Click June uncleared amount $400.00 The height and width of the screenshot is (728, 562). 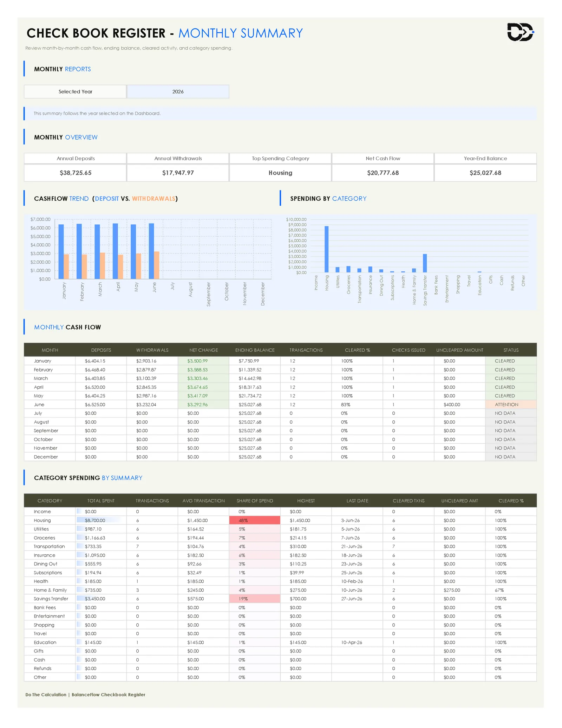coord(459,404)
